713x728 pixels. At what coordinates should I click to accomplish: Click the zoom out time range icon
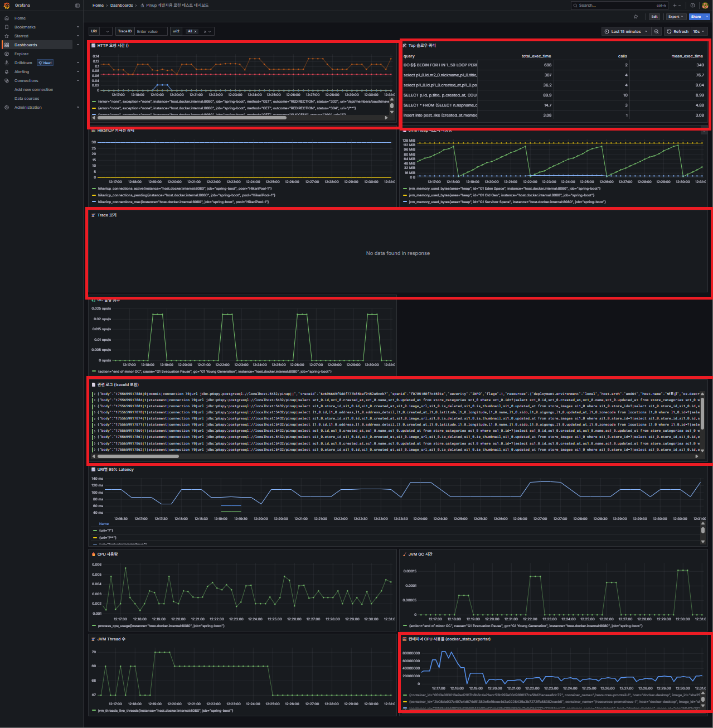[x=657, y=31]
